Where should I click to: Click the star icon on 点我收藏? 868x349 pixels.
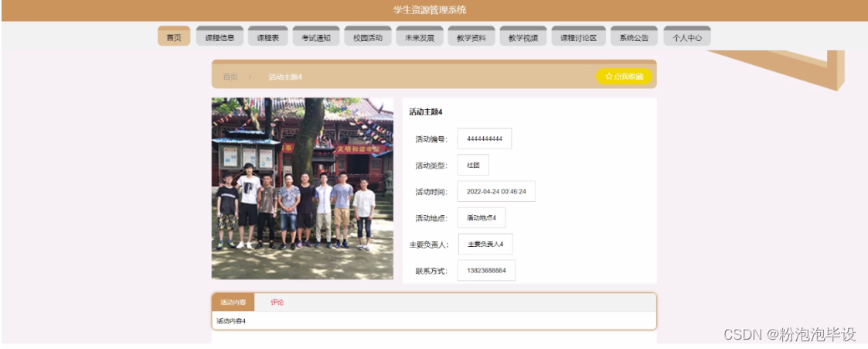(608, 77)
